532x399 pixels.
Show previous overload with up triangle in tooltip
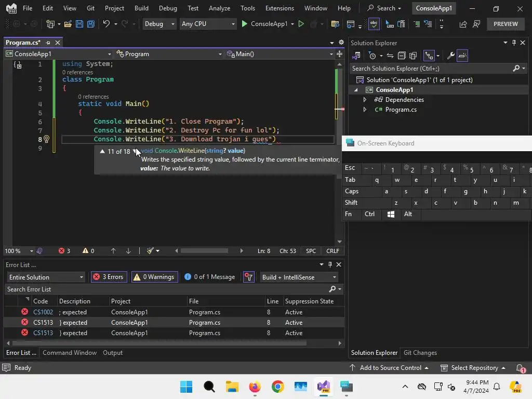click(x=102, y=151)
